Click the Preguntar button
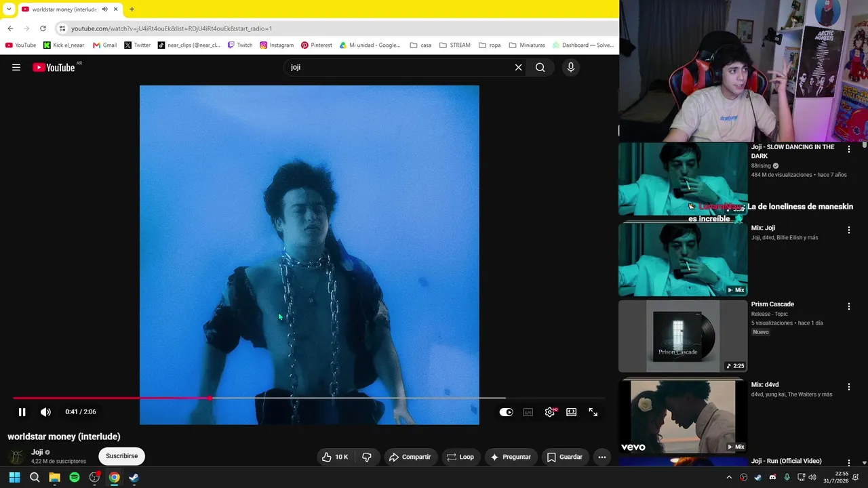The image size is (868, 488). 511,457
